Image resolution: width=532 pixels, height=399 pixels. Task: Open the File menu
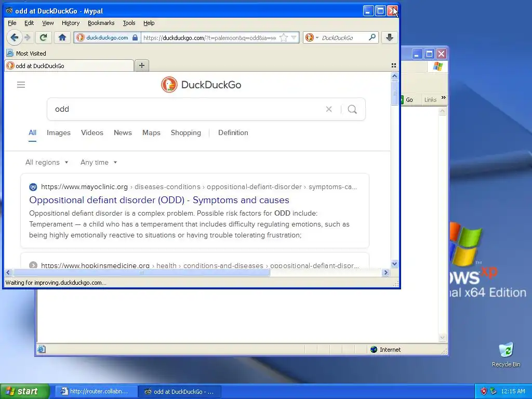pyautogui.click(x=12, y=23)
